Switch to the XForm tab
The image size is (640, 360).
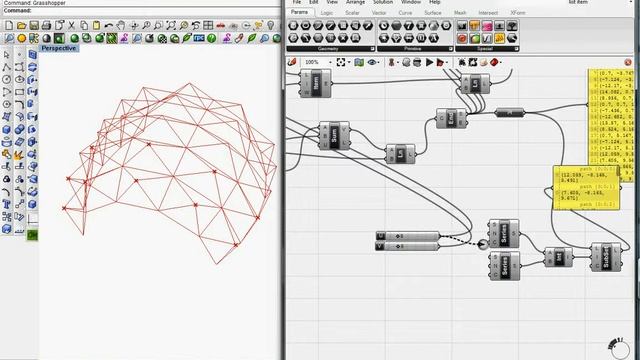tap(518, 13)
